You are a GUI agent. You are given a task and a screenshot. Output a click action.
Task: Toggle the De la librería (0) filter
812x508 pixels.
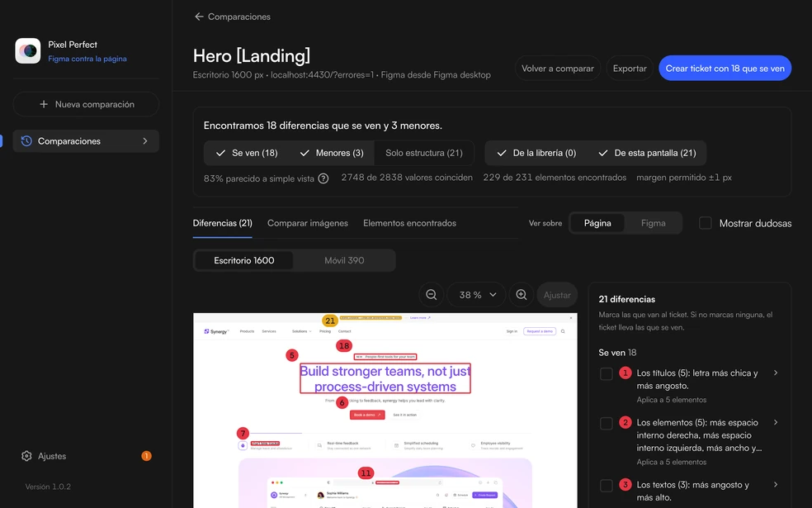click(x=536, y=153)
